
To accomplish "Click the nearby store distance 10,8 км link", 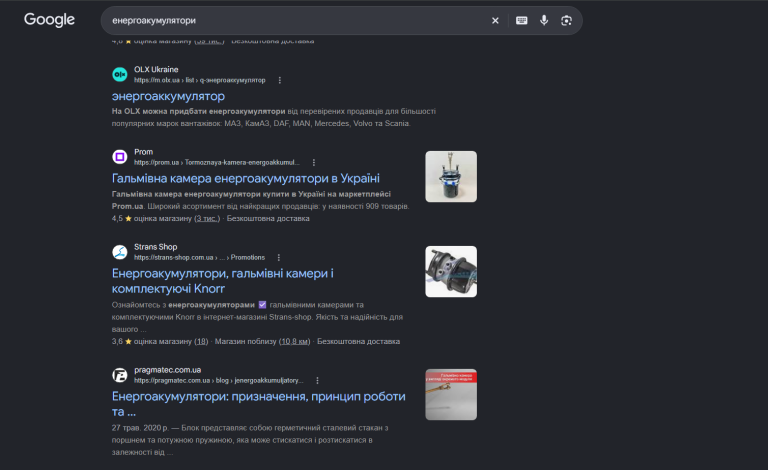I will (x=295, y=341).
